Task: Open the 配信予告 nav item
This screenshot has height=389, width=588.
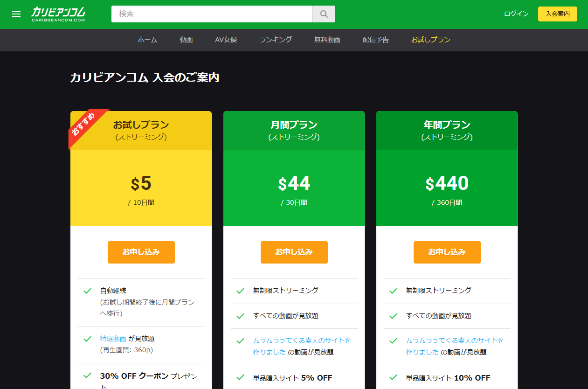Action: (x=376, y=40)
